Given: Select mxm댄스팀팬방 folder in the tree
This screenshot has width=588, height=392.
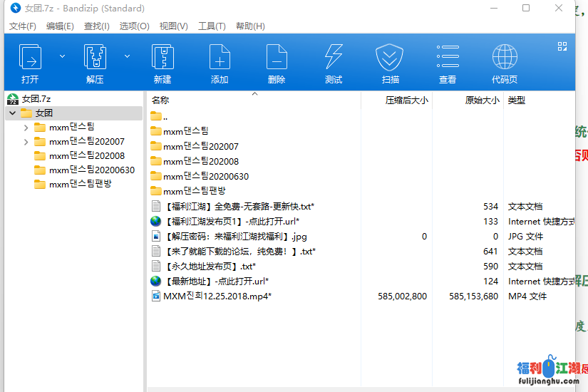Looking at the screenshot, I should click(x=80, y=184).
